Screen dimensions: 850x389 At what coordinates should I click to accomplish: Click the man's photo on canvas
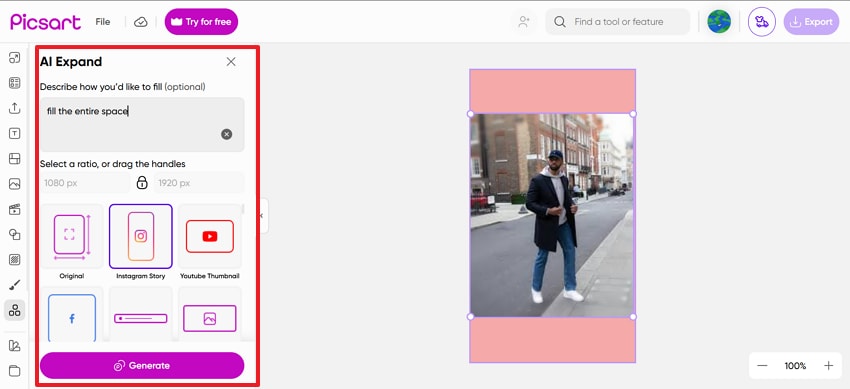552,215
